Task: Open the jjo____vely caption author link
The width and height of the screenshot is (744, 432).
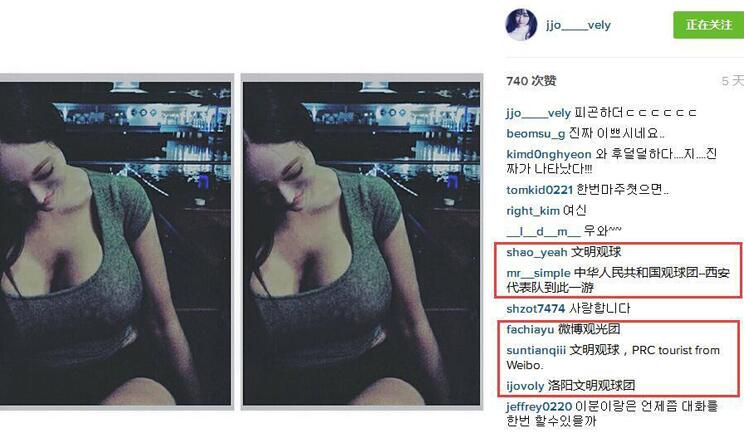Action: point(538,113)
